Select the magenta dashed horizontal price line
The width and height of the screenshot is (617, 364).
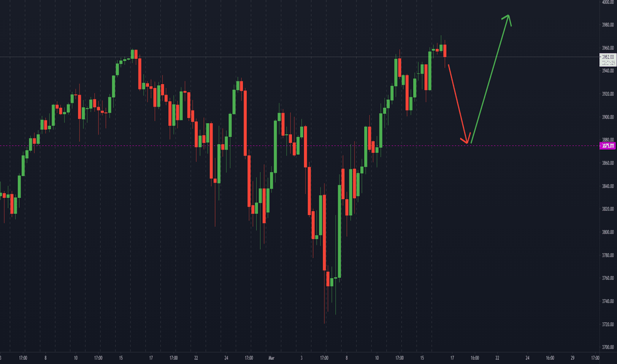(x=299, y=146)
